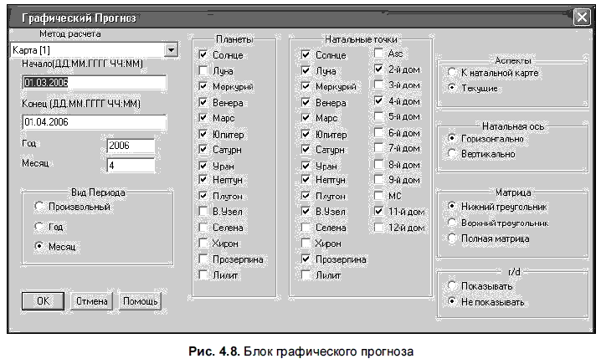Focus the Месяц month number field
The width and height of the screenshot is (601, 364).
(x=131, y=166)
